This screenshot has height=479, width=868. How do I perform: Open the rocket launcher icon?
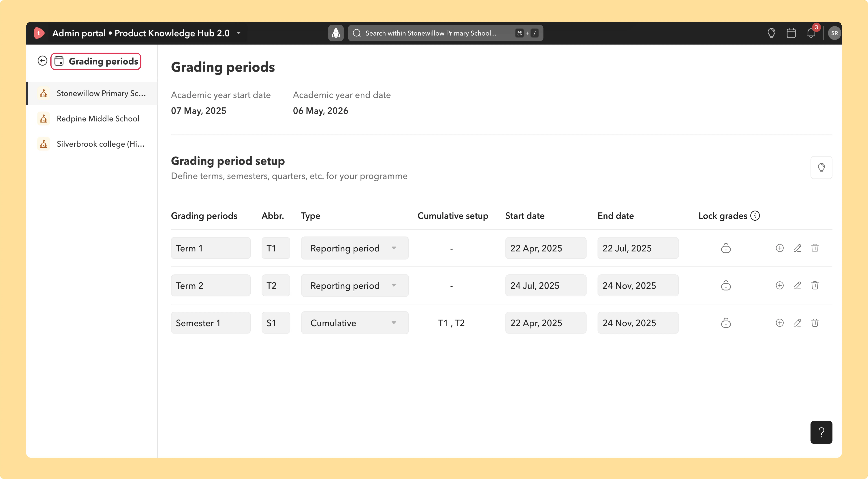coord(336,33)
